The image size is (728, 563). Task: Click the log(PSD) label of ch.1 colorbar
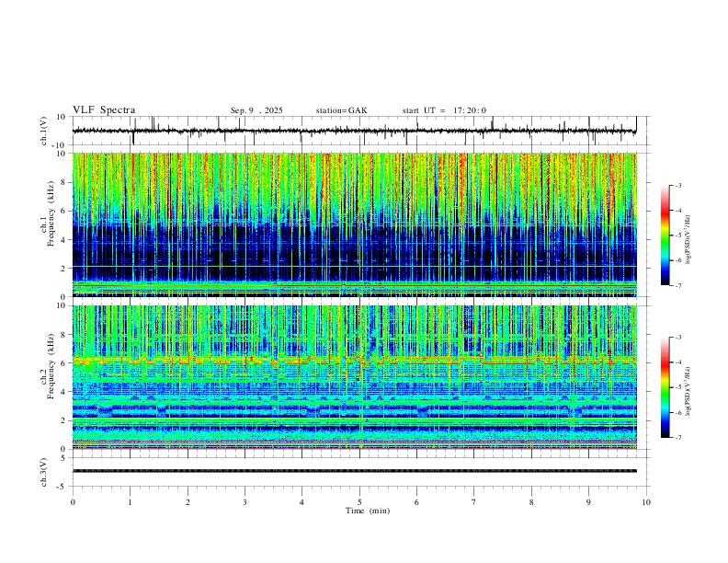(x=688, y=239)
